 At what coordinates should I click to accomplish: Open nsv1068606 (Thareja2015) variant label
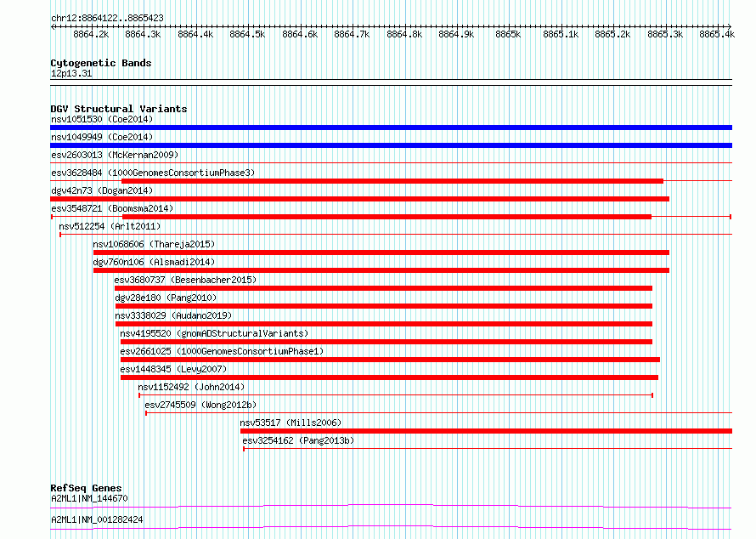click(x=154, y=244)
